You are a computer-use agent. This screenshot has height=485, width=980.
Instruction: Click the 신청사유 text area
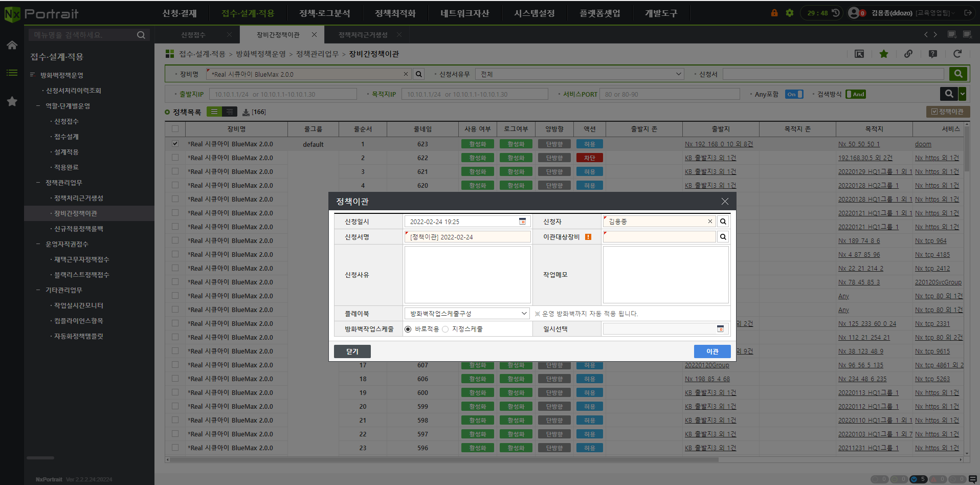coord(467,275)
